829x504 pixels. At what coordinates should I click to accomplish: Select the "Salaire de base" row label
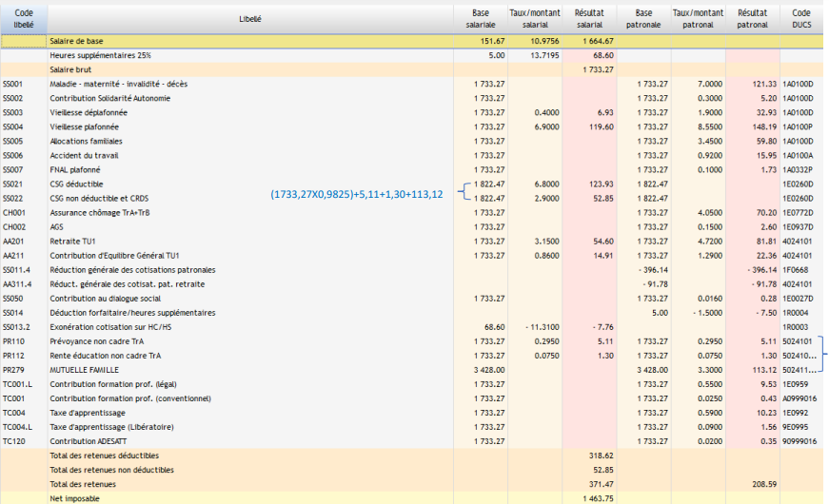[x=76, y=42]
